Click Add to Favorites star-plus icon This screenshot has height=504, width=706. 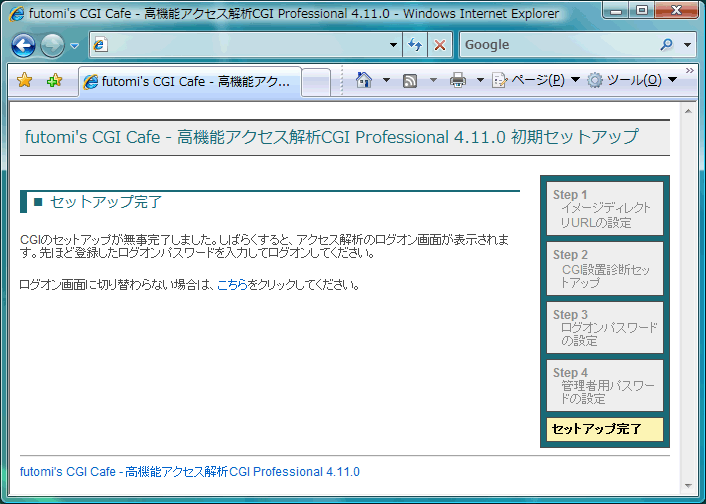54,81
